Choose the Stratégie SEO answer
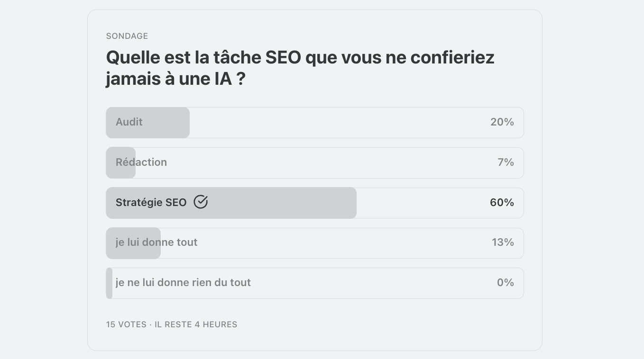This screenshot has height=359, width=644. pos(315,203)
